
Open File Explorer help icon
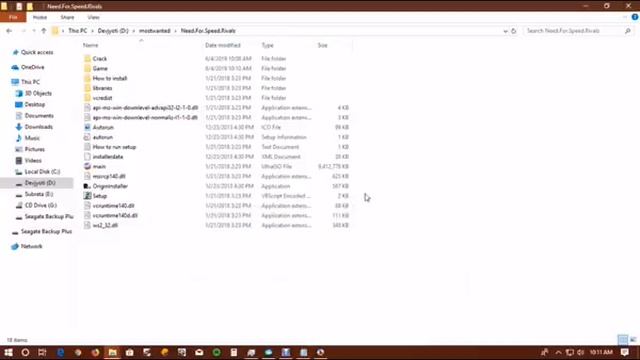[635, 17]
